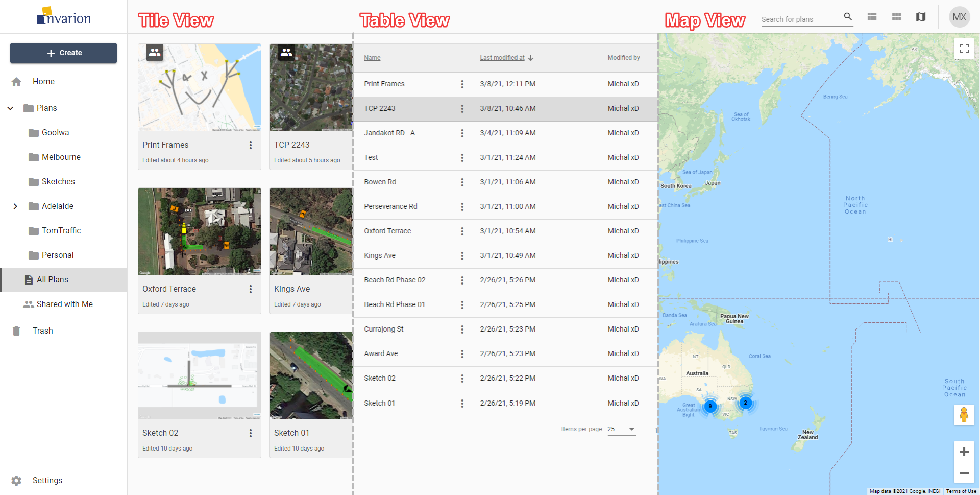Collapse the Plans folder tree

[10, 108]
